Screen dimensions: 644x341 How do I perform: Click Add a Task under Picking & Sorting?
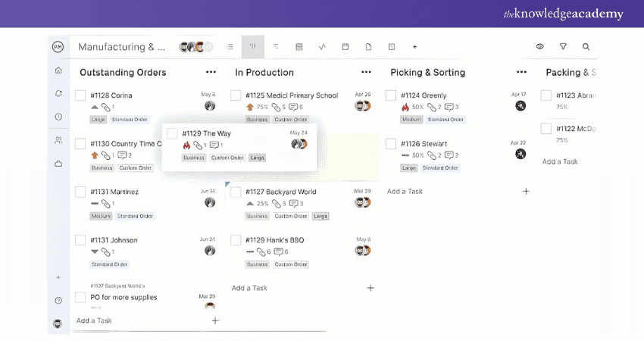coord(405,192)
